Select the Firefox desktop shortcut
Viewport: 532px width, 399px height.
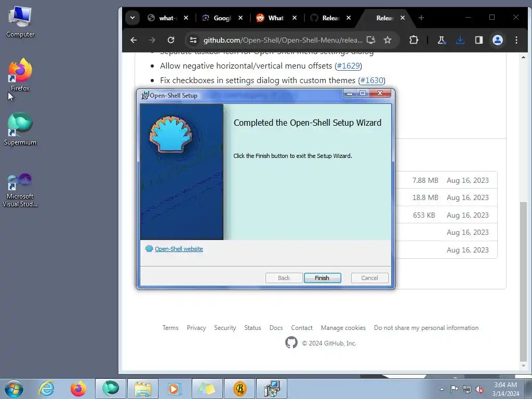(20, 75)
